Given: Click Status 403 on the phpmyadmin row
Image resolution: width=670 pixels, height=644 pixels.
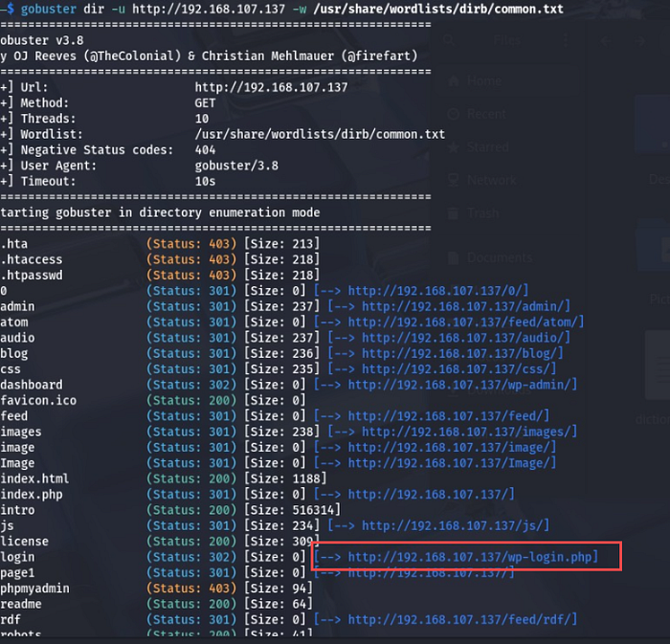Looking at the screenshot, I should click(191, 588).
